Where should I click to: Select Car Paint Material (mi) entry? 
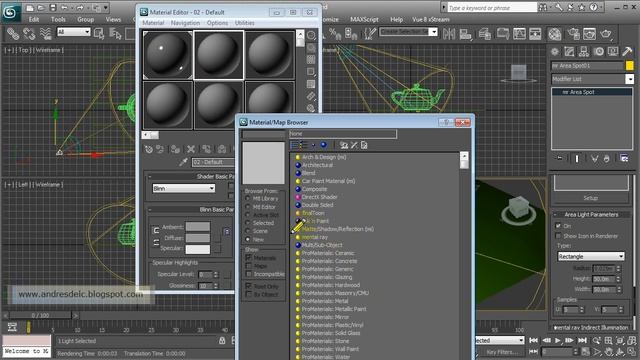click(x=328, y=181)
